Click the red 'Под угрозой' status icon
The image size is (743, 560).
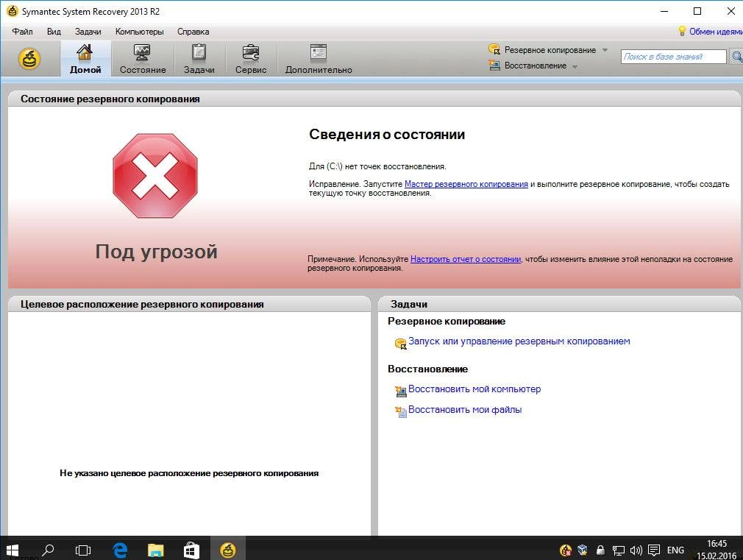click(155, 176)
